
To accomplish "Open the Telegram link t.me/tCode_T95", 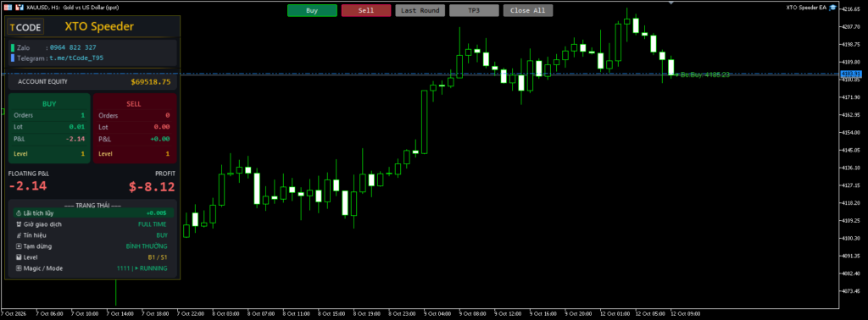I will (76, 58).
